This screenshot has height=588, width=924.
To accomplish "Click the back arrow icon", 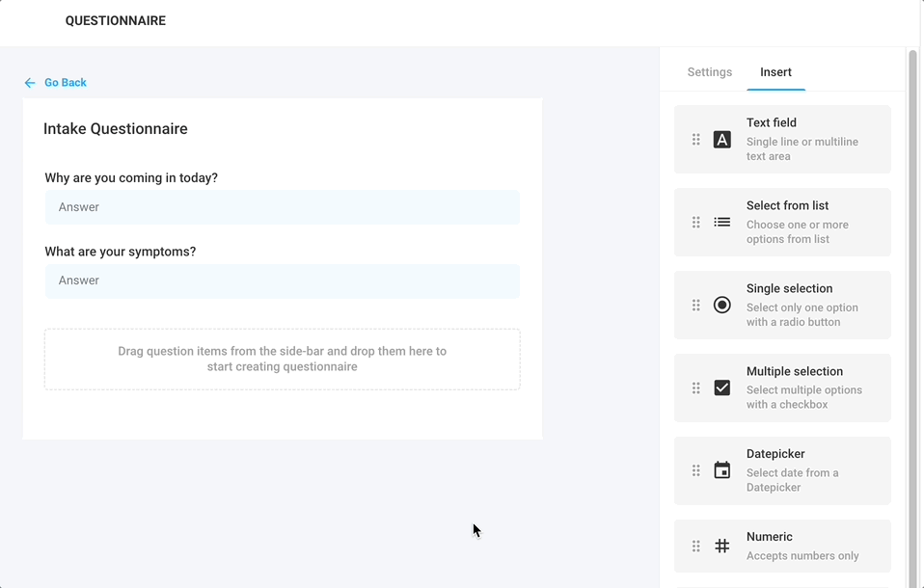I will (30, 83).
